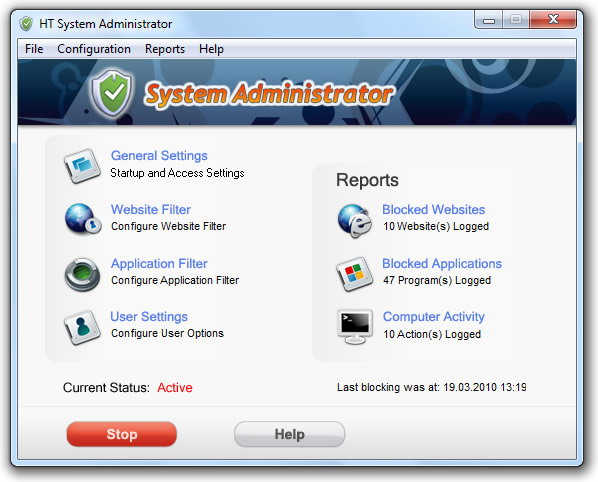Screen dimensions: 598x482
Task: Click the '47 Program(s) Logged' text
Action: point(437,280)
